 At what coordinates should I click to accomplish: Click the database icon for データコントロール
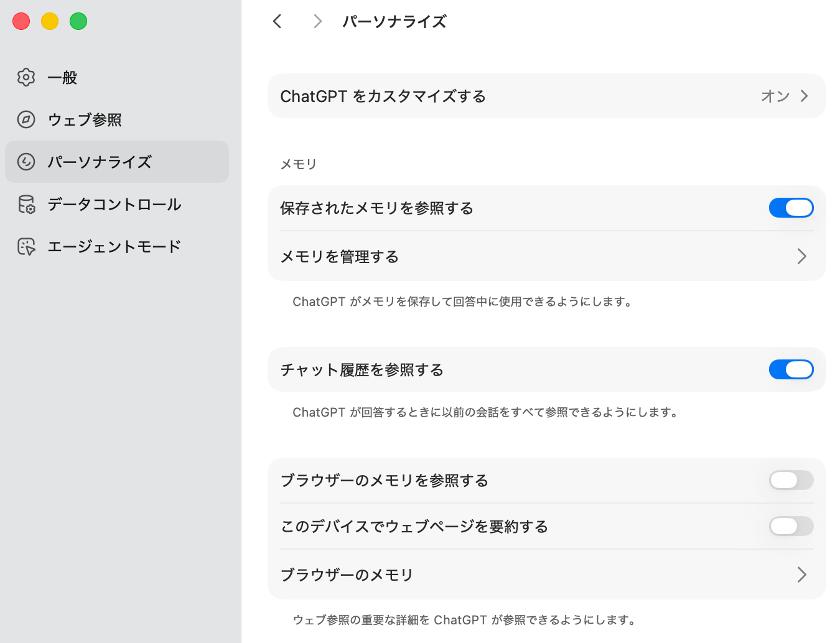(x=26, y=204)
